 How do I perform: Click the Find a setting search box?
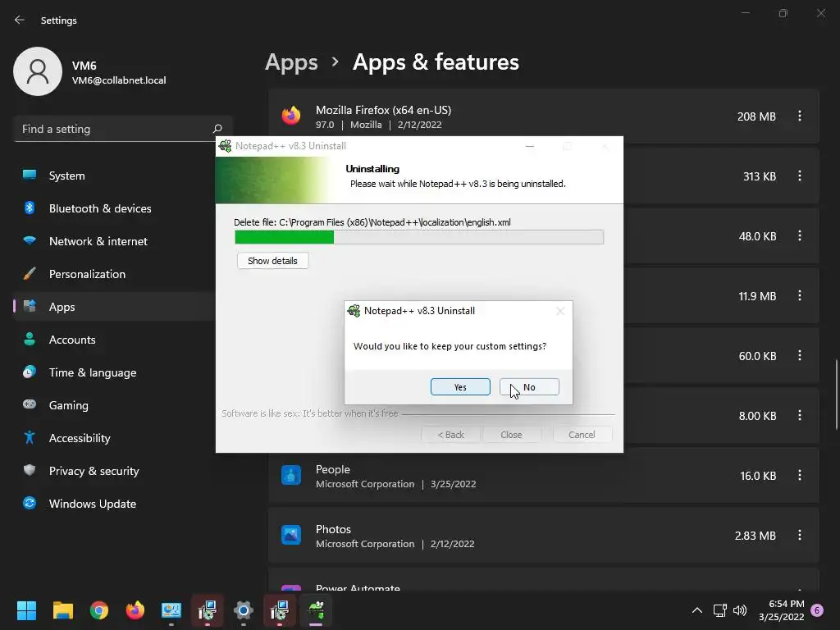point(123,129)
